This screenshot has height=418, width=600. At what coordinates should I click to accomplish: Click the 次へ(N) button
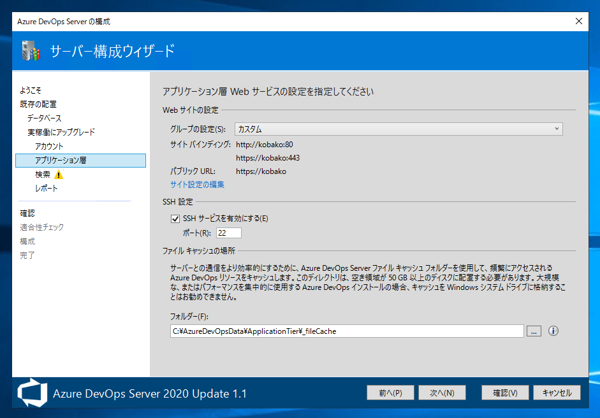442,393
